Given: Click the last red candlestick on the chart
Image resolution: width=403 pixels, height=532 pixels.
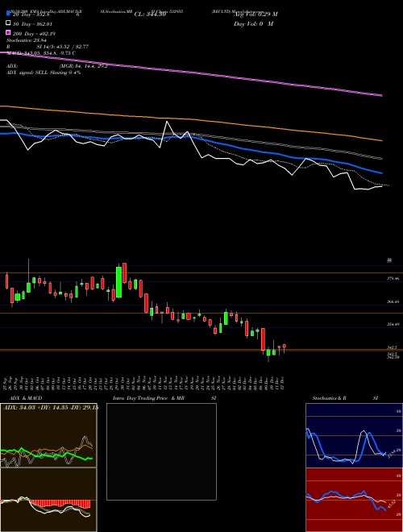Looking at the screenshot, I should coord(285,346).
